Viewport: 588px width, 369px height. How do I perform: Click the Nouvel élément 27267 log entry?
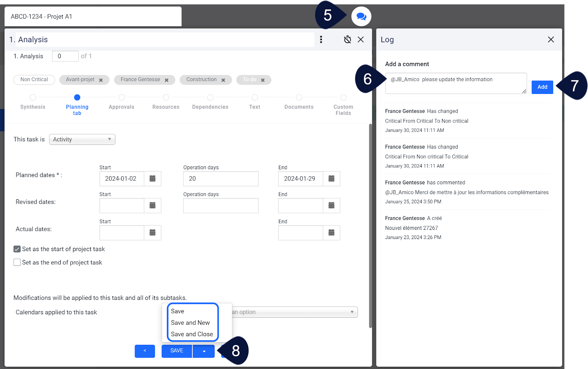[412, 228]
